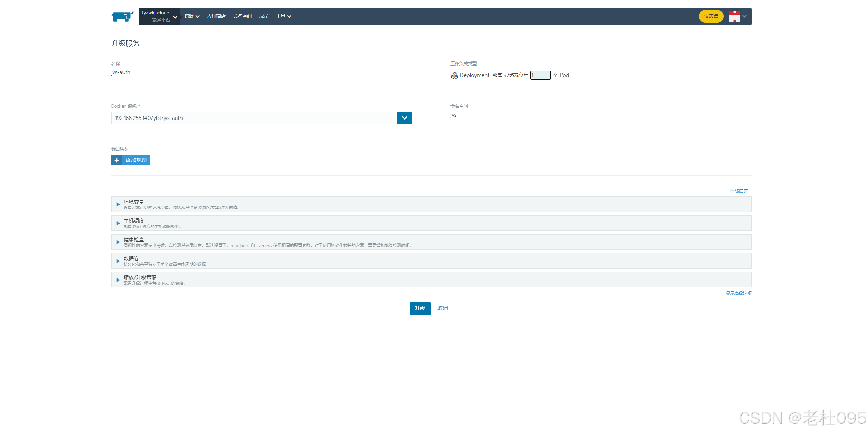This screenshot has height=432, width=868.
Task: Click the 全部展开 link
Action: [738, 191]
